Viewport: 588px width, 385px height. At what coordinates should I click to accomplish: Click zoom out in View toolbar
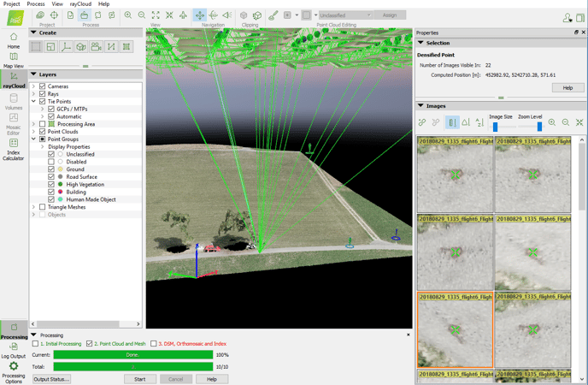click(142, 15)
